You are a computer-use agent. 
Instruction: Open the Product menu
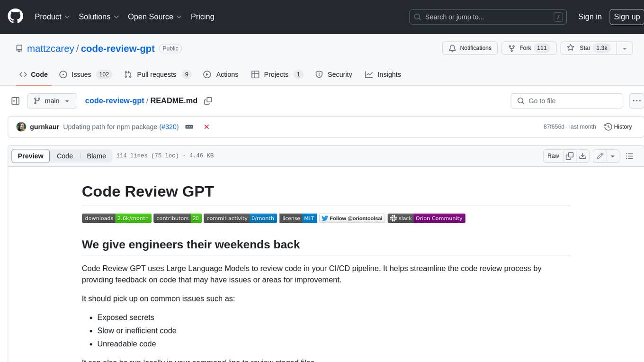tap(52, 17)
